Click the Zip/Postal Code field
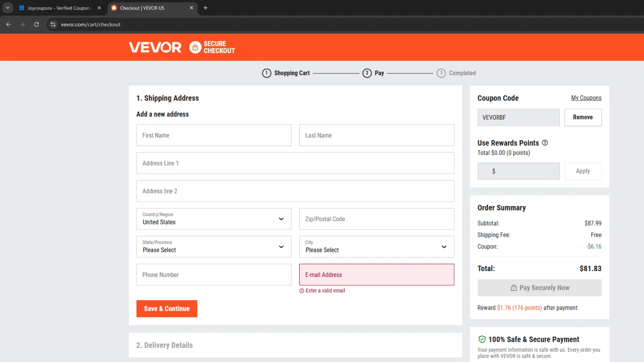Screen dimensions: 644x362 (x=376, y=219)
